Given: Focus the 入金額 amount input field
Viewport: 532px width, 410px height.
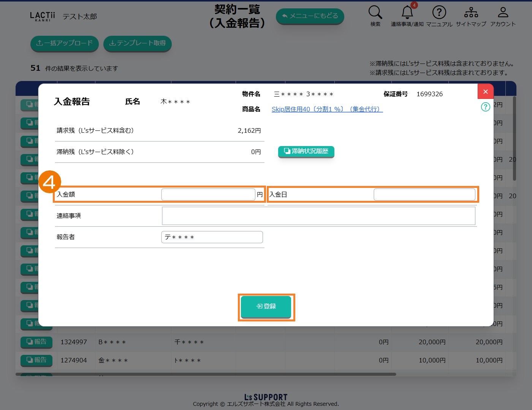Looking at the screenshot, I should (208, 194).
